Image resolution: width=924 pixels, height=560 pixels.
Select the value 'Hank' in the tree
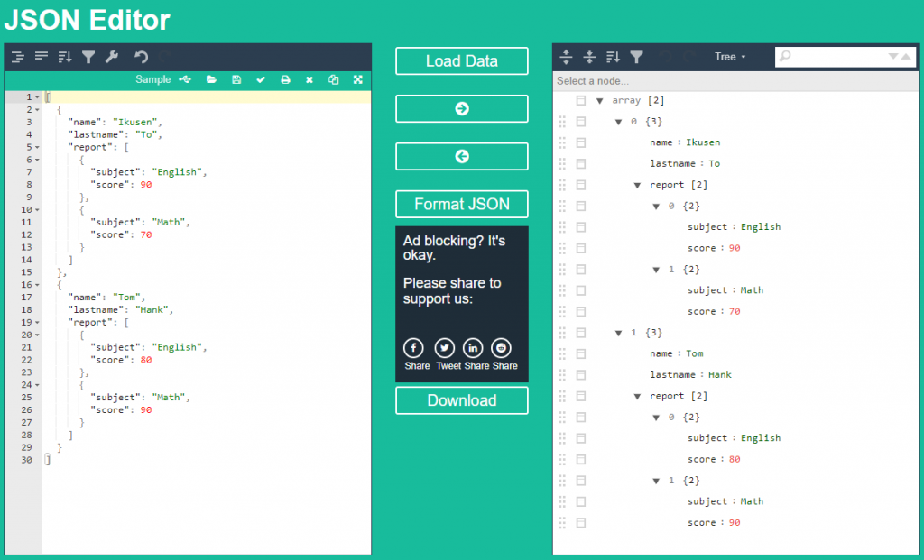719,375
